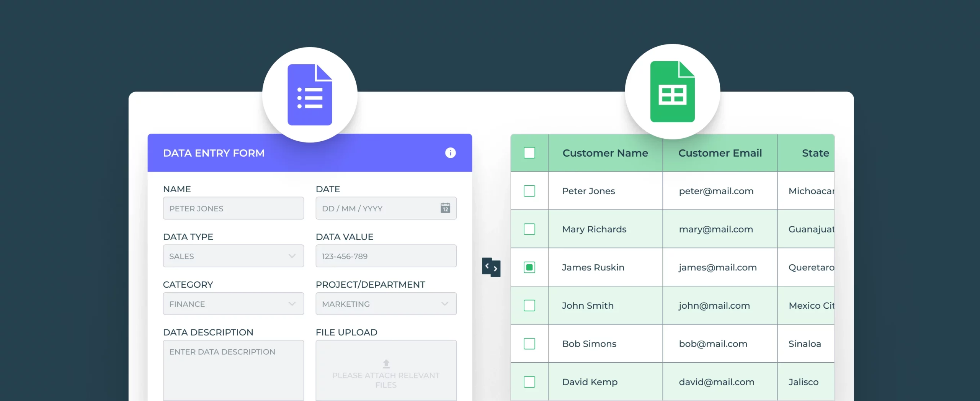980x401 pixels.
Task: Tick the checkbox beside Bob Simons
Action: [529, 344]
